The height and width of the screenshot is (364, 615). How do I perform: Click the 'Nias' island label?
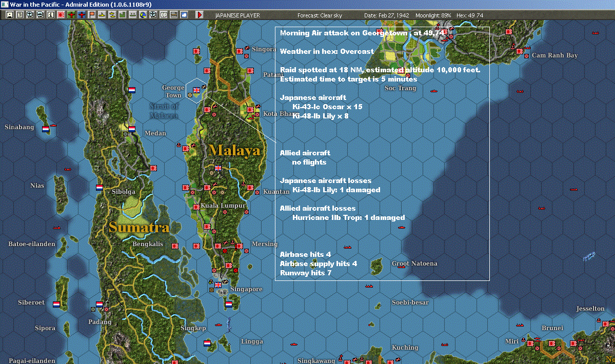tap(37, 185)
